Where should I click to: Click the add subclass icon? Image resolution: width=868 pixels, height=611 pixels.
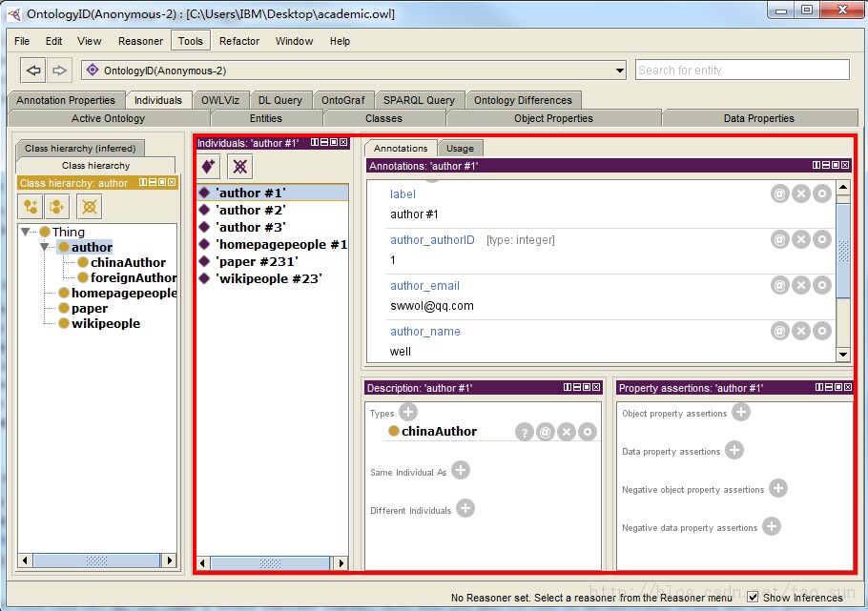click(31, 206)
